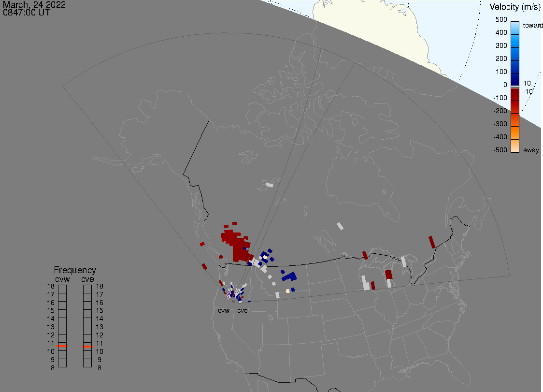Click the red marker on cve frequency bar
This screenshot has height=392, width=543.
click(87, 346)
